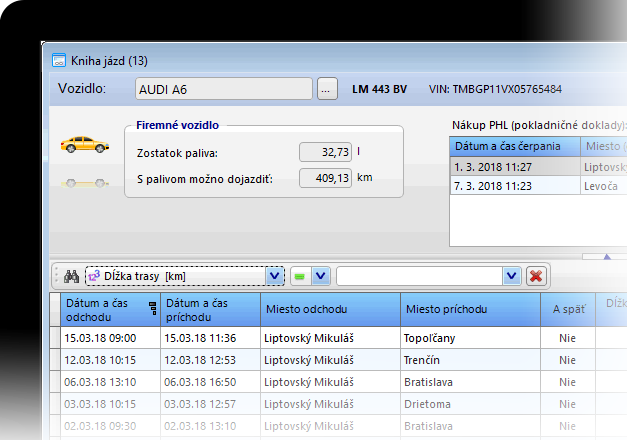627x440 pixels.
Task: Click the Trenčín destination cell
Action: point(470,360)
